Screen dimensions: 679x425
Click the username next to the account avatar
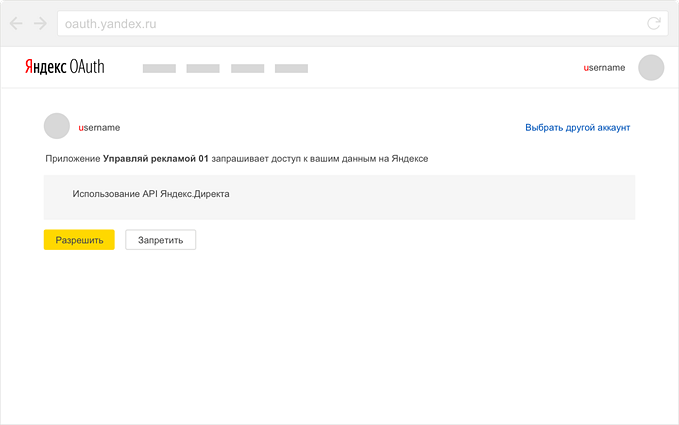point(99,128)
